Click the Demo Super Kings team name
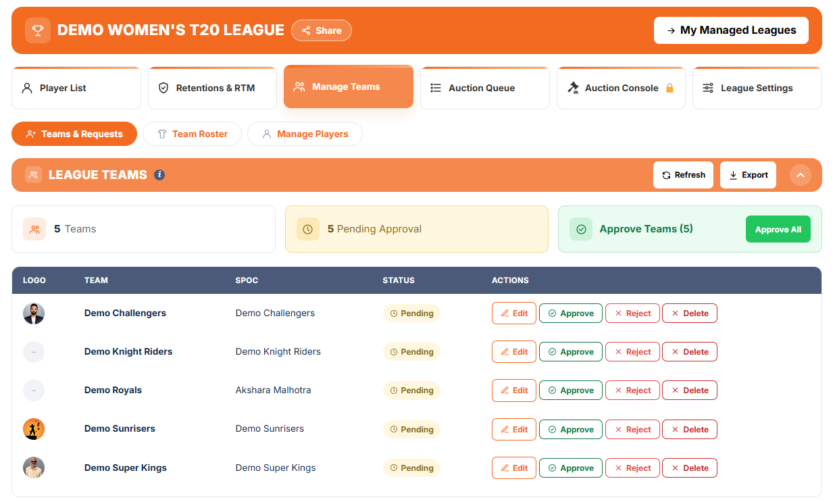Screen dimensions: 835x504 [126, 468]
